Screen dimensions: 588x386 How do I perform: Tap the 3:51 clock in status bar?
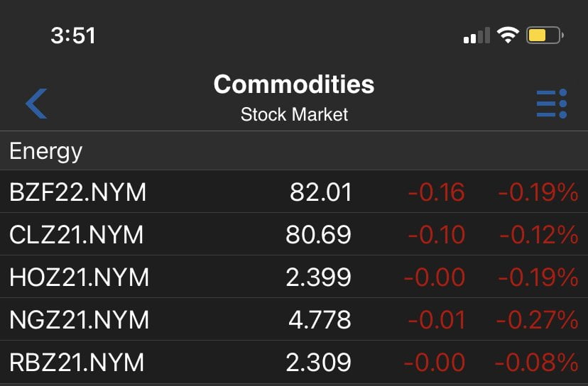point(73,35)
